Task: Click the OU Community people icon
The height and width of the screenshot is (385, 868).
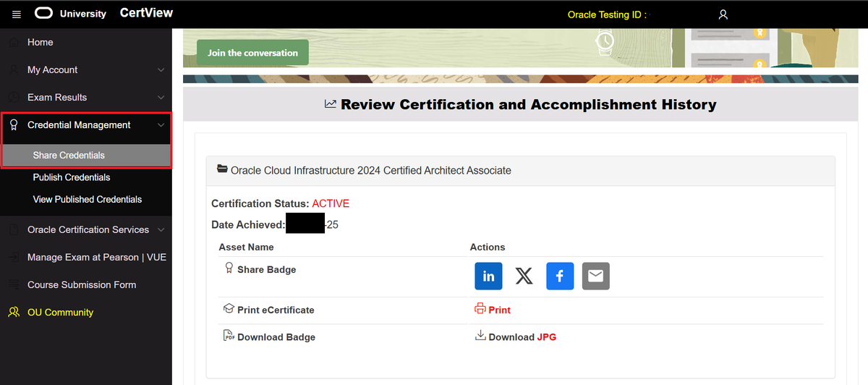Action: [14, 313]
